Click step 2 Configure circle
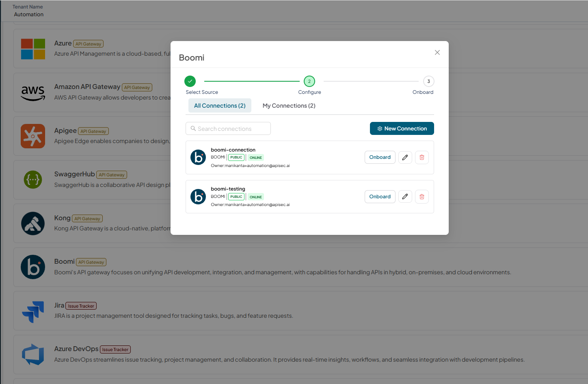This screenshot has width=588, height=384. tap(309, 81)
